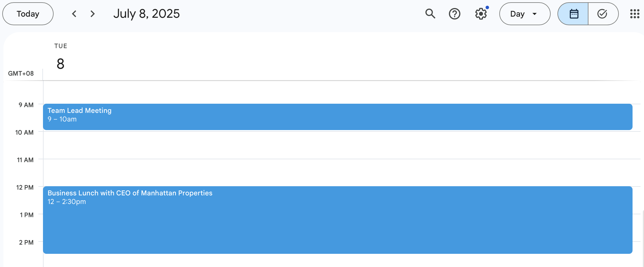This screenshot has width=644, height=267.
Task: Open Business Lunch with CEO event
Action: click(x=337, y=220)
